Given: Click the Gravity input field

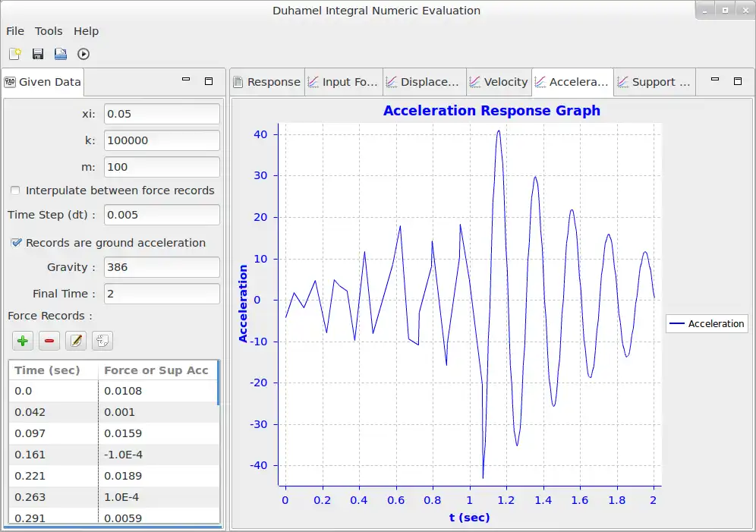Looking at the screenshot, I should (162, 267).
